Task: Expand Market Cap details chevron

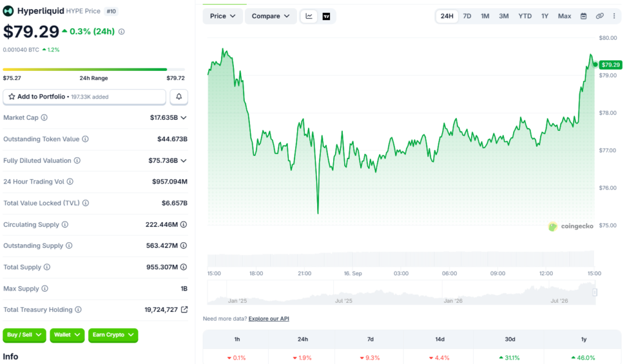Action: [184, 118]
